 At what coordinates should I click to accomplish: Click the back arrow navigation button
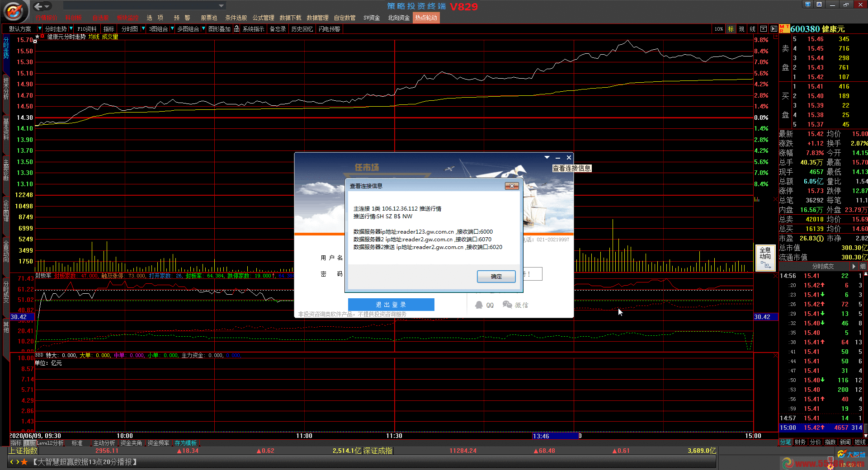[x=38, y=6]
